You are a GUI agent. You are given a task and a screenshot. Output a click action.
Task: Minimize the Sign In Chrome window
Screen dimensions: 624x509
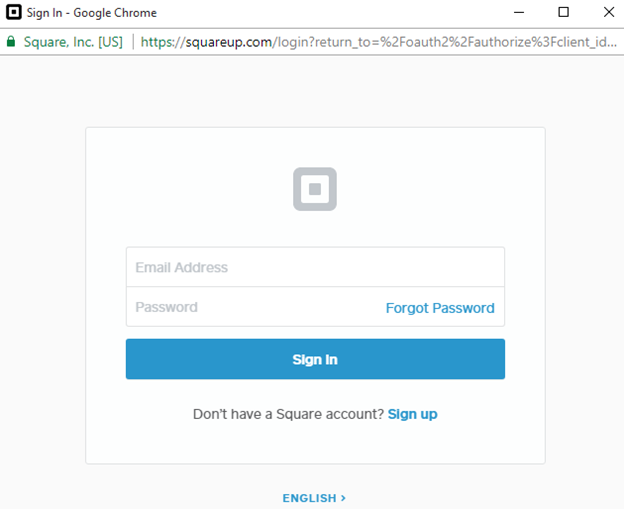pos(518,13)
